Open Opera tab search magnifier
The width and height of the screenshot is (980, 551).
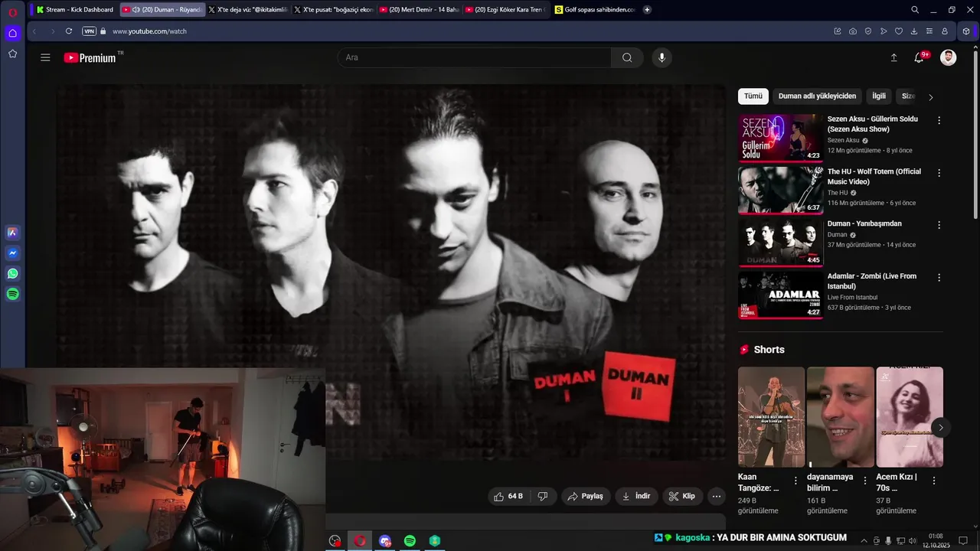(915, 10)
